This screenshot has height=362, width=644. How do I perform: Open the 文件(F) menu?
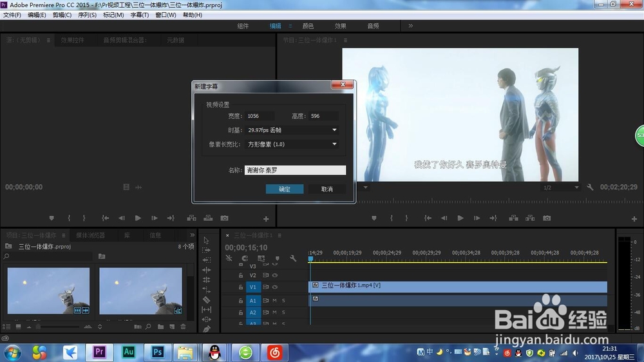point(12,15)
